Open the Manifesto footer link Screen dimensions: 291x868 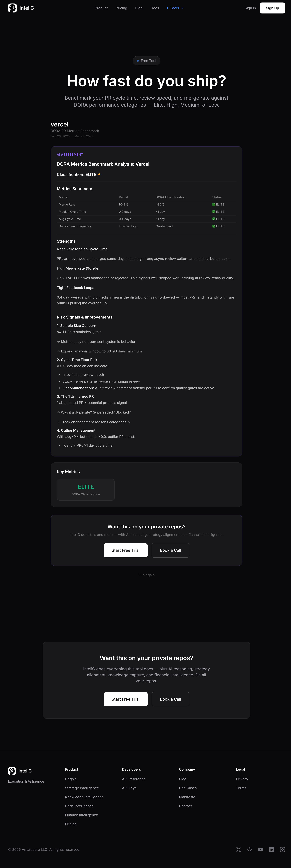187,797
